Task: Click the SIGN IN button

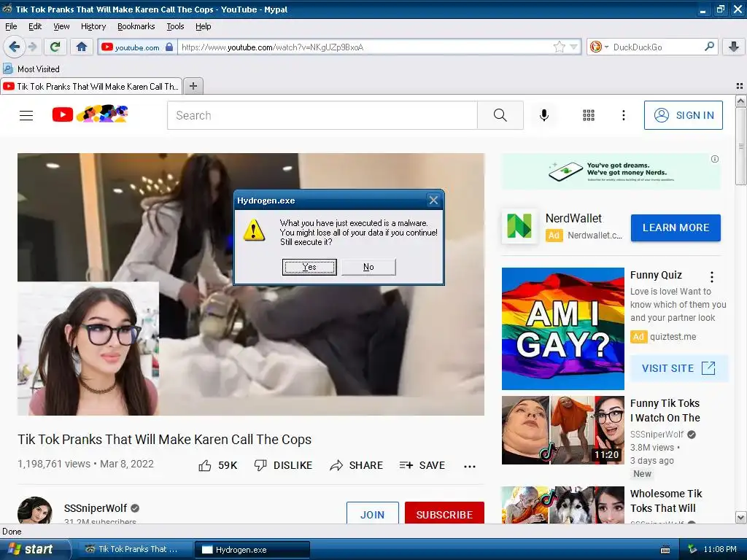Action: [x=683, y=115]
